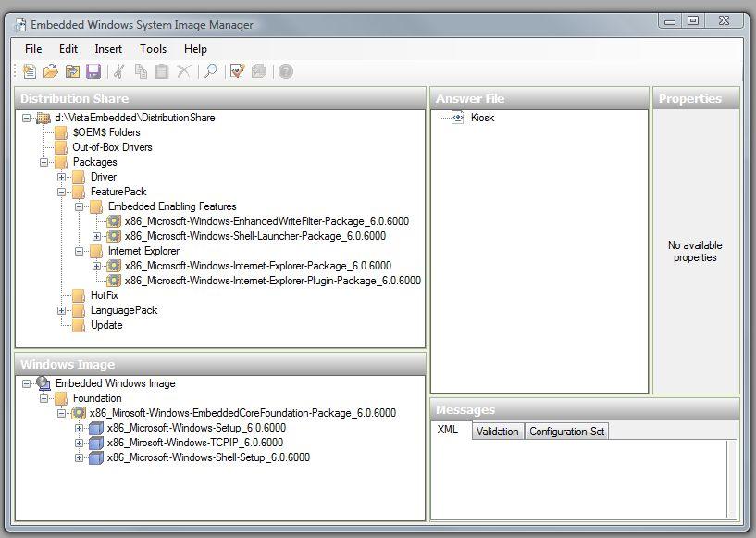
Task: Click the Select Distribution Share toolbar icon
Action: pos(72,71)
